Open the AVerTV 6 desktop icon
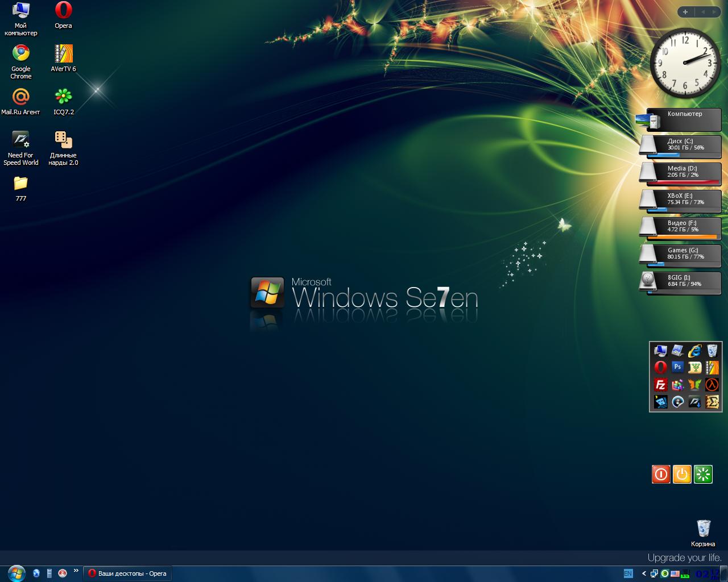 tap(63, 54)
